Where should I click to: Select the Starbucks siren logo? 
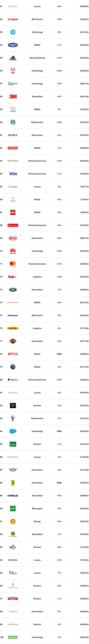13,122
